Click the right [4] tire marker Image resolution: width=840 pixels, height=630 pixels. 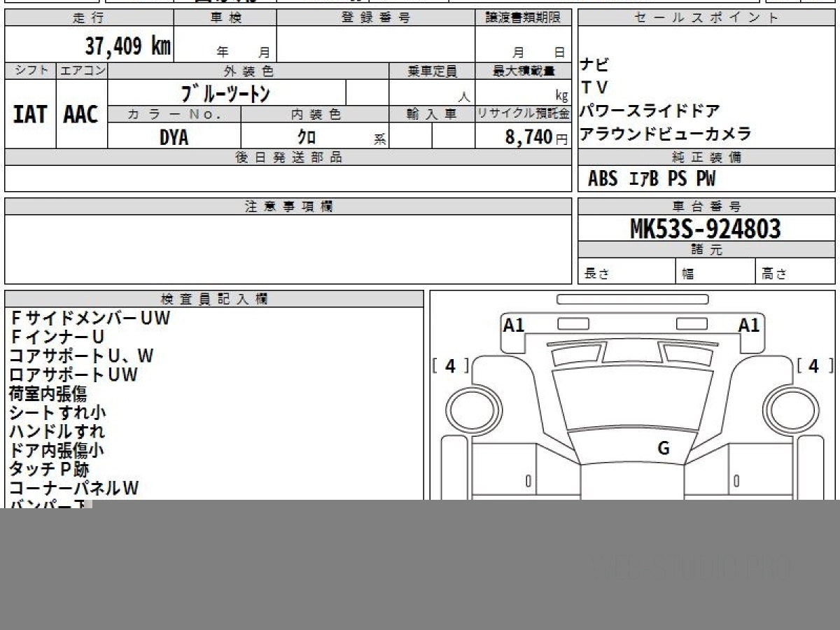click(x=814, y=366)
